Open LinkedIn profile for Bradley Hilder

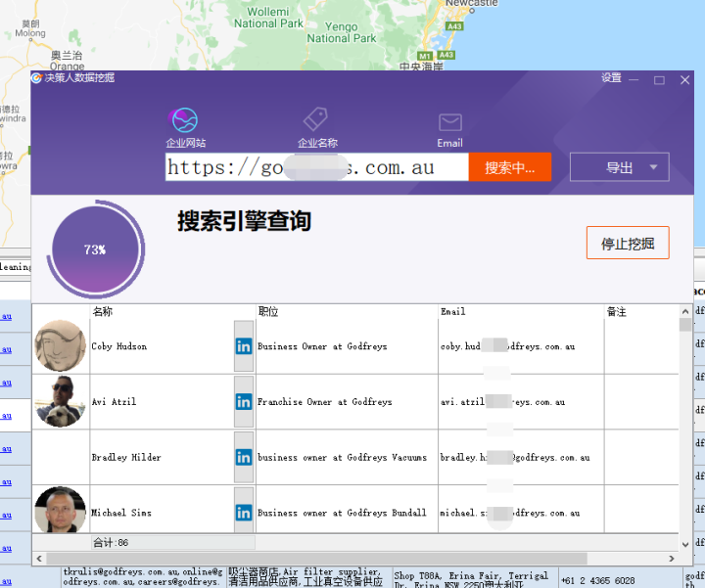244,458
